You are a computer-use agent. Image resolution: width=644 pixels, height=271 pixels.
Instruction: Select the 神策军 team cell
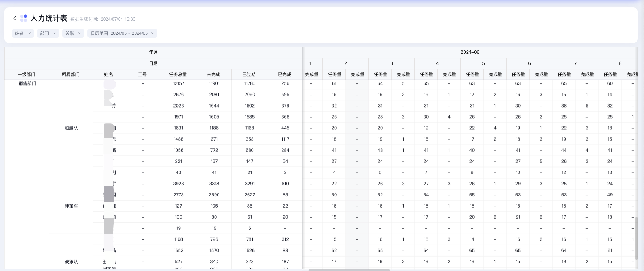[x=71, y=206]
